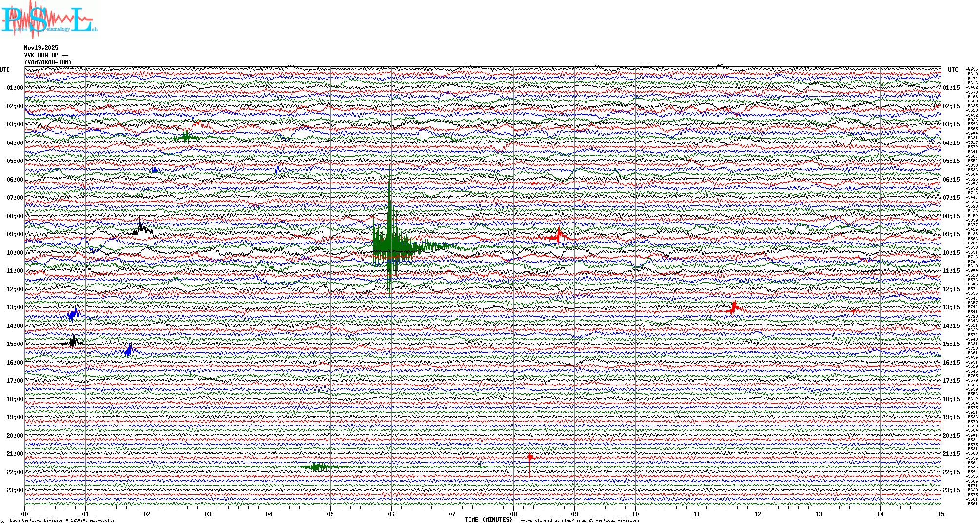This screenshot has height=527, width=980.
Task: Click the black event burst near 15:00 row
Action: click(73, 341)
